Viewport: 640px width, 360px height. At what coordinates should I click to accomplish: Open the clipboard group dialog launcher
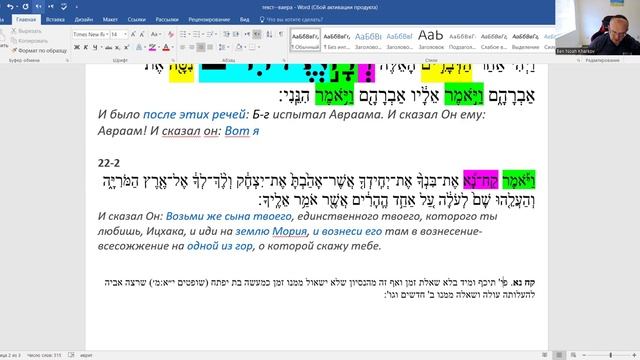pos(67,60)
